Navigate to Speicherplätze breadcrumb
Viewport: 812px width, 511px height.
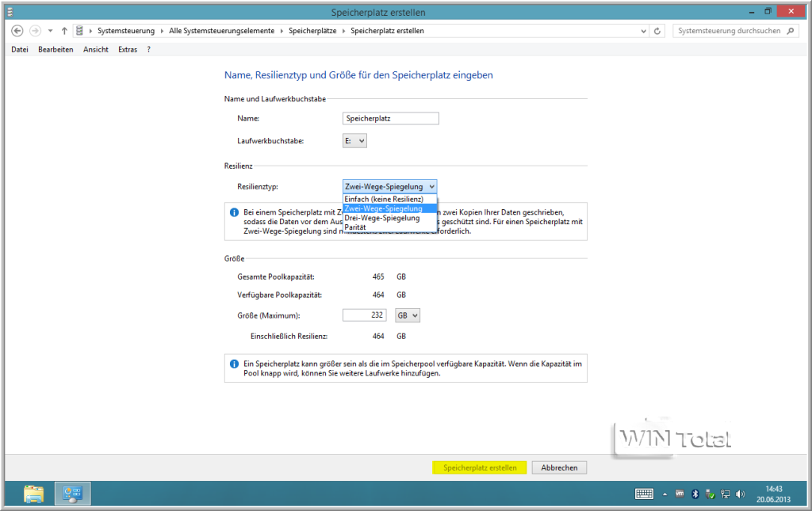312,31
